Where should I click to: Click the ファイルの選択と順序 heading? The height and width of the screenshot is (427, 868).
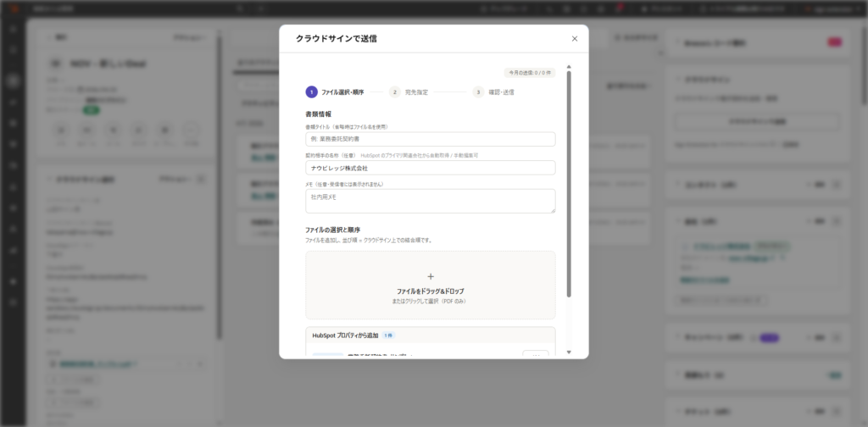pos(332,229)
